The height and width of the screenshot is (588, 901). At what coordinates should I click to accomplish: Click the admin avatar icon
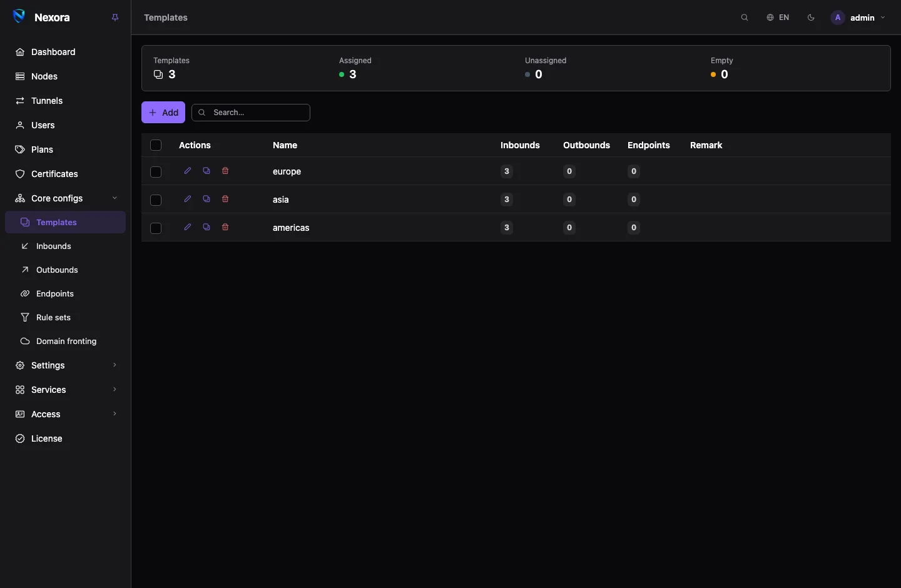point(838,18)
